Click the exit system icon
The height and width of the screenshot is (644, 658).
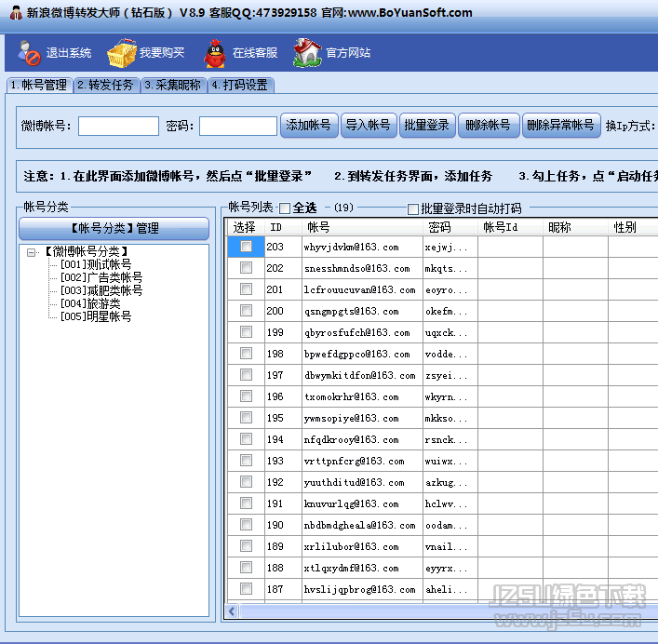[x=29, y=53]
